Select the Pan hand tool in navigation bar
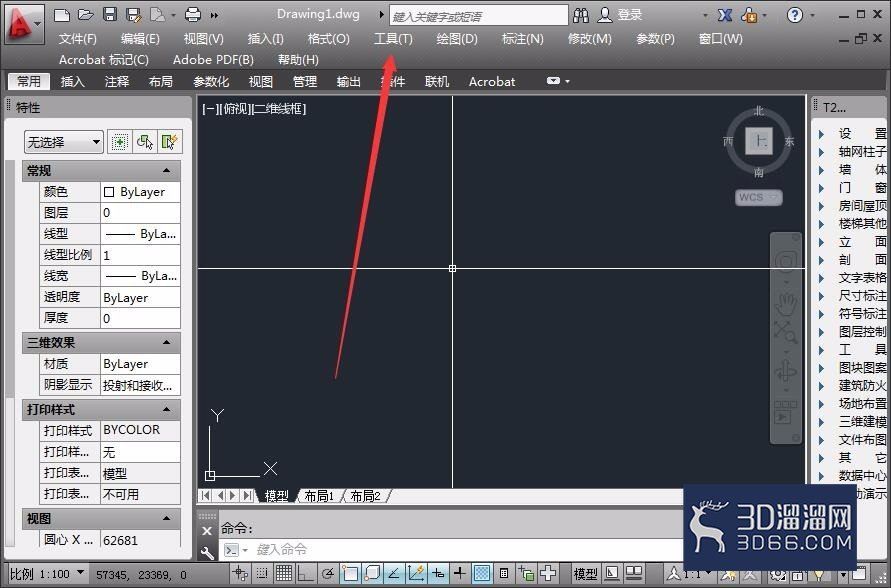The width and height of the screenshot is (891, 588). coord(786,305)
